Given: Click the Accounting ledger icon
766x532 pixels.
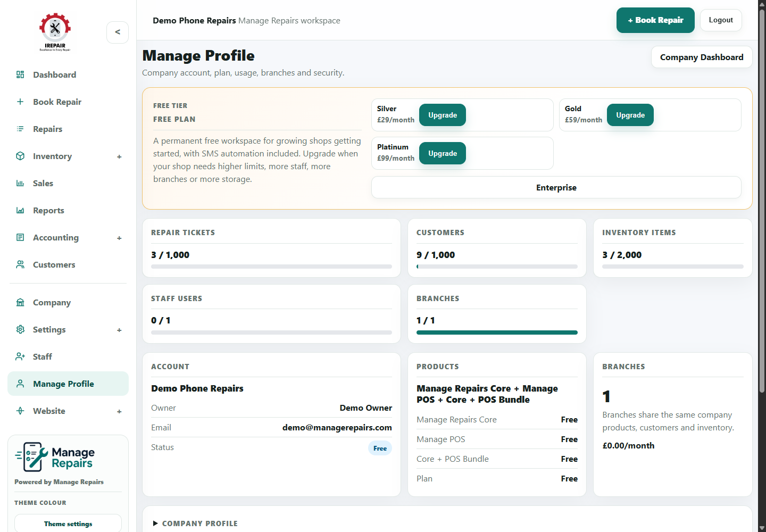Looking at the screenshot, I should click(20, 237).
